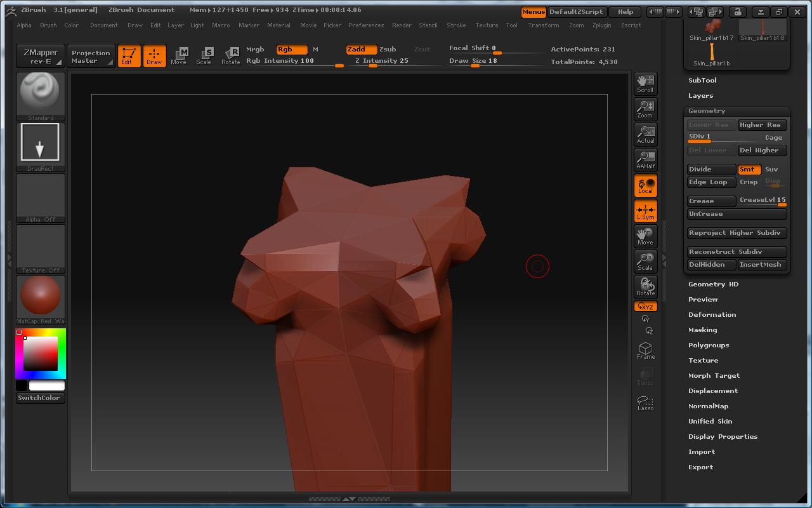This screenshot has width=812, height=508.
Task: Expand the Polygroups section
Action: click(x=709, y=345)
